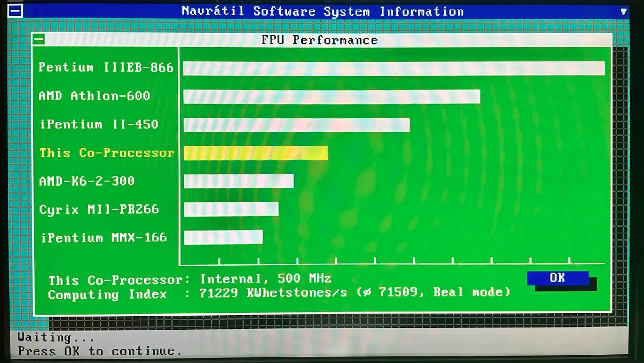
Task: Click the Press OK to continue message
Action: (x=99, y=351)
